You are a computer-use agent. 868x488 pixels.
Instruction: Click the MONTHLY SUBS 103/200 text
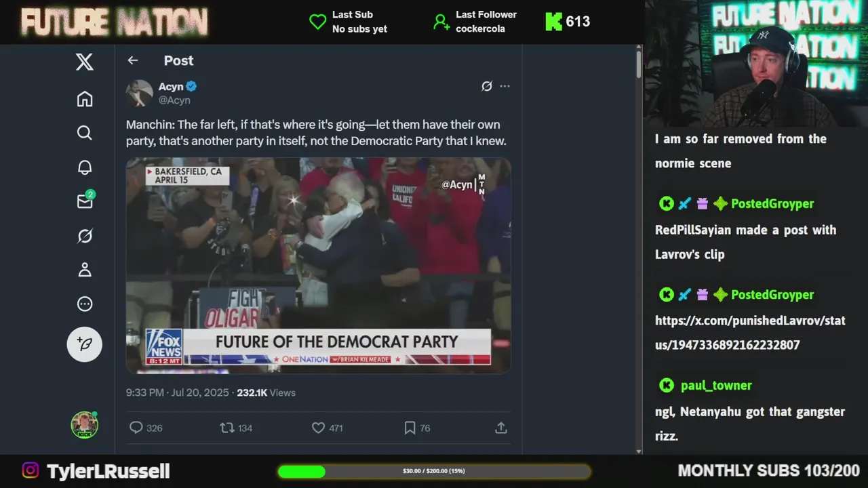coord(769,470)
